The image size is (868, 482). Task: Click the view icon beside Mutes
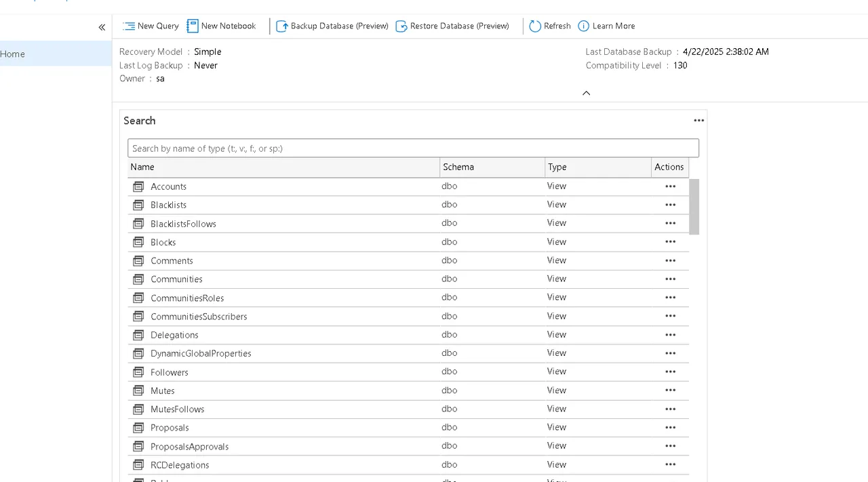138,390
